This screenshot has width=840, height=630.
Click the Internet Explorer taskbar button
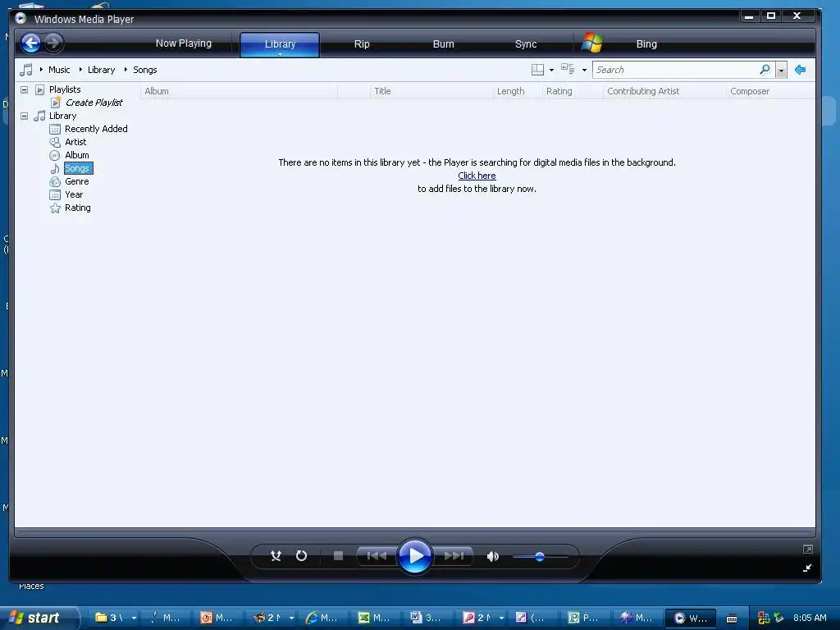322,618
